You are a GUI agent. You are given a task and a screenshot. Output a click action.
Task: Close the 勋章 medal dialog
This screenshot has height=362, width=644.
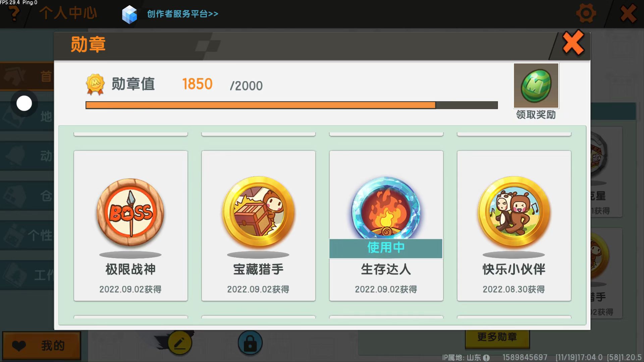point(573,43)
